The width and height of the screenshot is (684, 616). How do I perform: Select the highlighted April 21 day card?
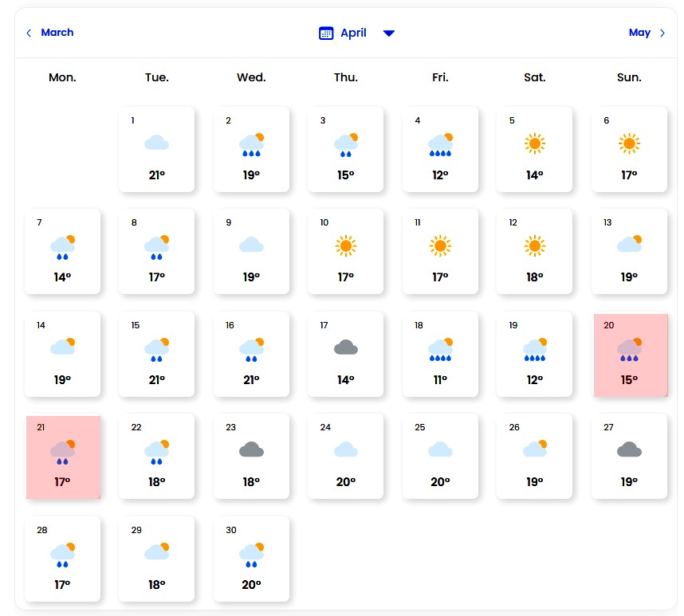point(63,457)
